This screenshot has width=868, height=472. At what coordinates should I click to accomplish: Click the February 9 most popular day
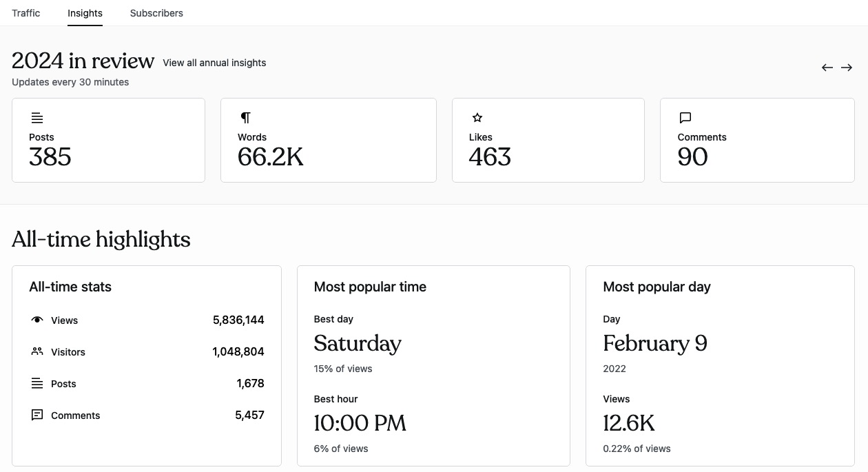(654, 343)
